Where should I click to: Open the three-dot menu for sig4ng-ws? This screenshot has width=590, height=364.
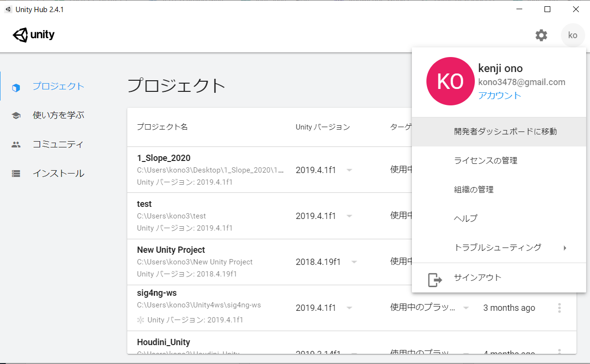pos(560,308)
